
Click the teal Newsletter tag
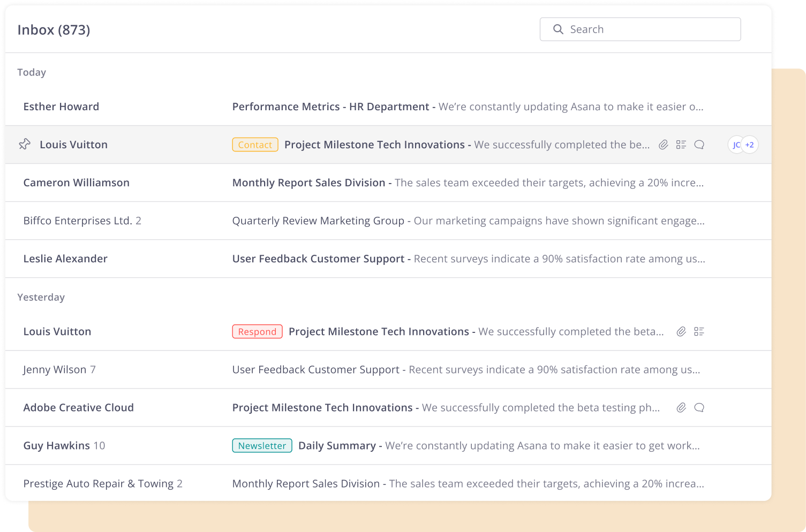pos(262,445)
